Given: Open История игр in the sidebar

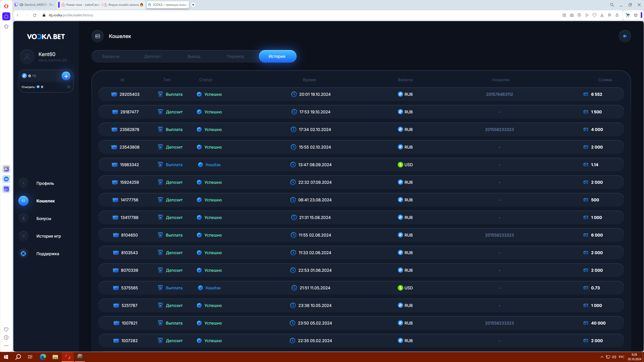Looking at the screenshot, I should [48, 236].
